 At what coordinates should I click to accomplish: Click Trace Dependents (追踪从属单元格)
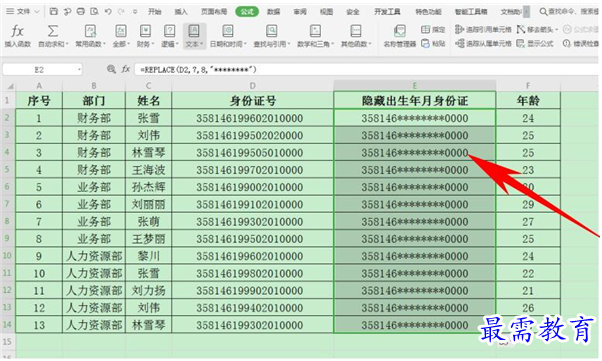pyautogui.click(x=483, y=43)
